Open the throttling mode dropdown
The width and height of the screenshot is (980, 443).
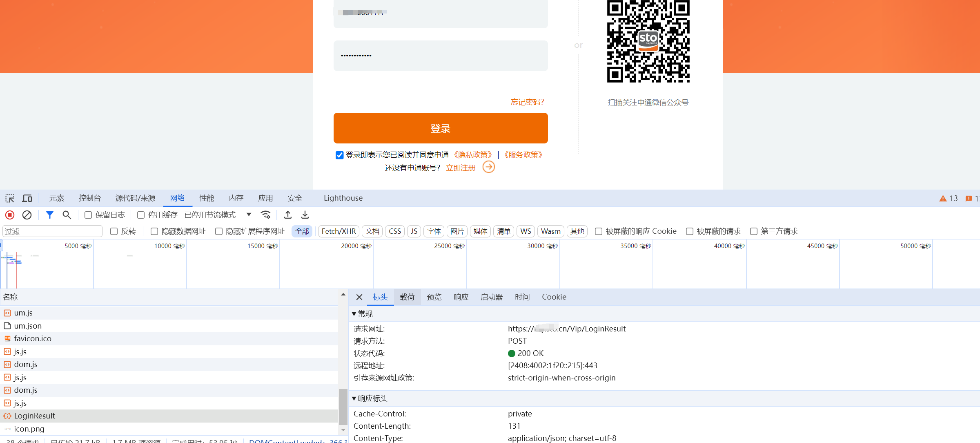click(249, 215)
